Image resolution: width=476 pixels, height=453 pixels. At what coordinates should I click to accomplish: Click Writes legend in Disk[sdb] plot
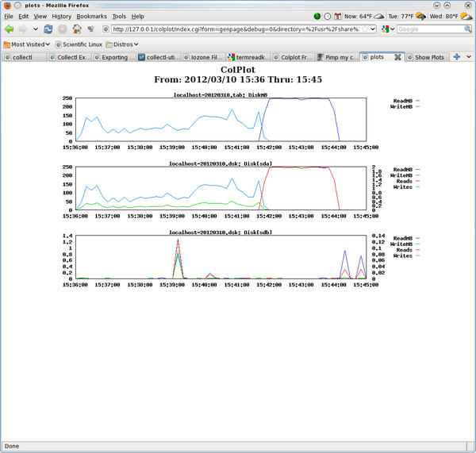click(x=406, y=256)
